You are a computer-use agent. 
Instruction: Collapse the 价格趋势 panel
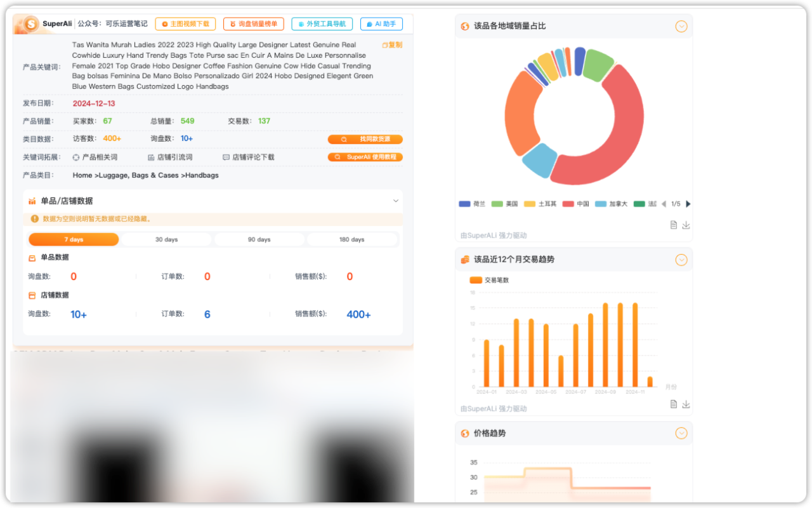point(681,433)
